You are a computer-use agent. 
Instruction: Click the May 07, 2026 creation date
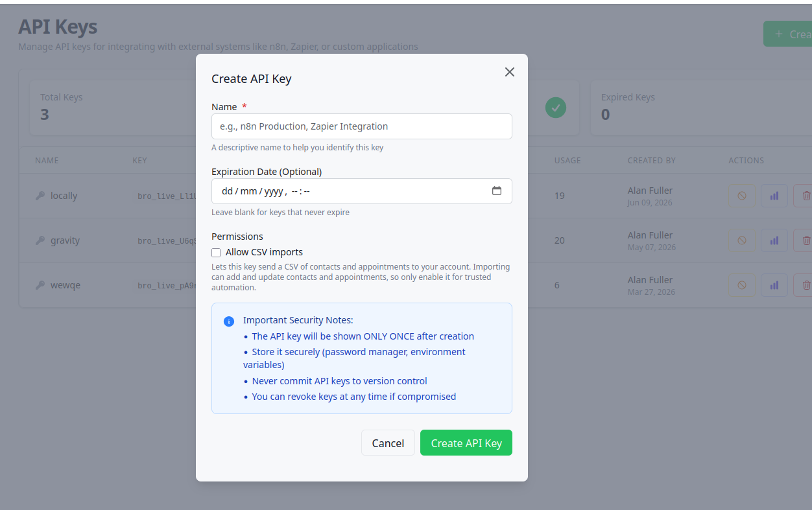[x=652, y=247]
